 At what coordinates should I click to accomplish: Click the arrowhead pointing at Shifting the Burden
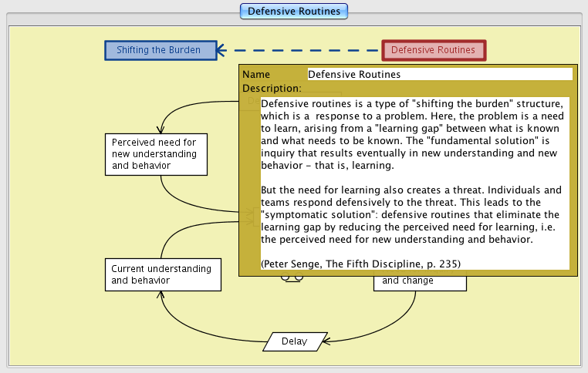[x=221, y=51]
